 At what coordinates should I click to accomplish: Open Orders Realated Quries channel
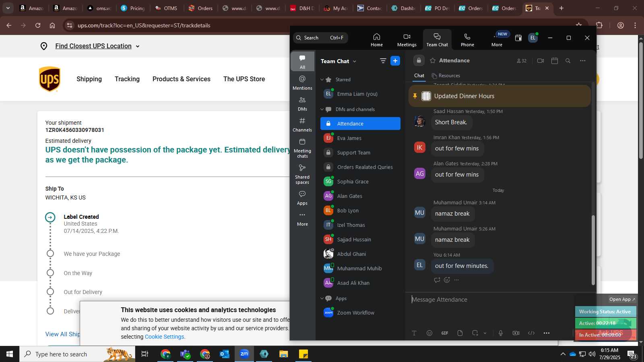(360, 167)
